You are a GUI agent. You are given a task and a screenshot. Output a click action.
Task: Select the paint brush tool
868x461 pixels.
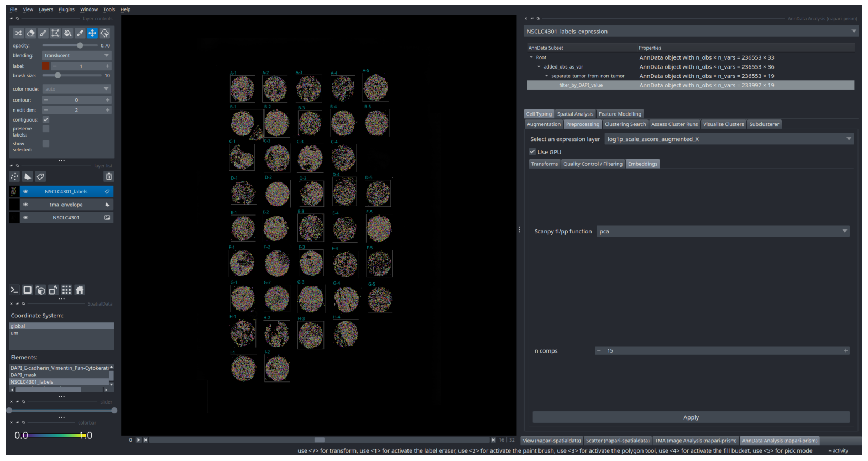tap(43, 33)
